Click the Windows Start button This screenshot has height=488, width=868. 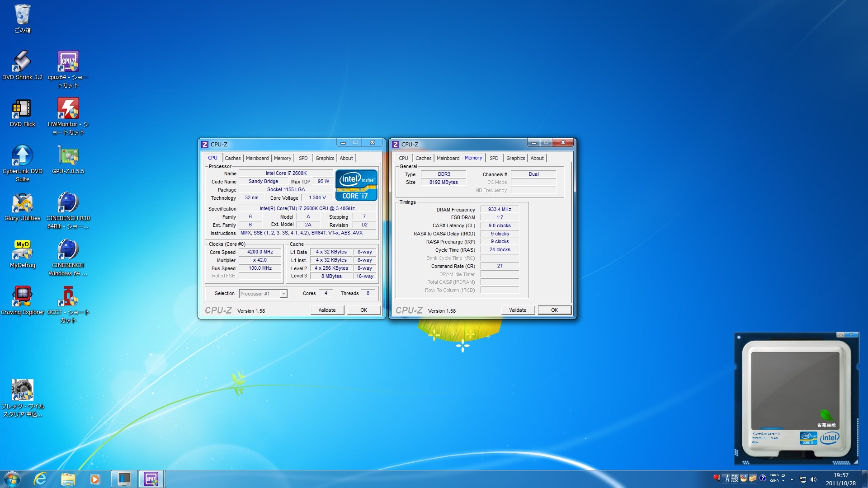[x=12, y=479]
